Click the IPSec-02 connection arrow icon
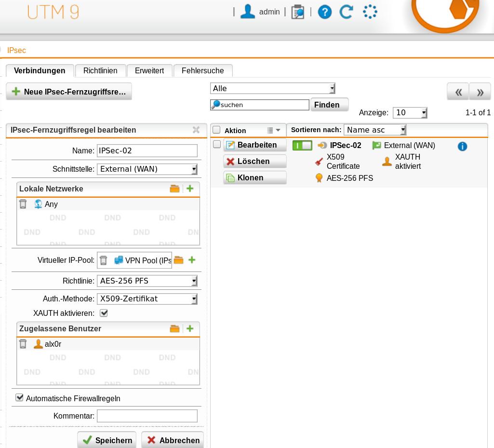 tap(322, 145)
